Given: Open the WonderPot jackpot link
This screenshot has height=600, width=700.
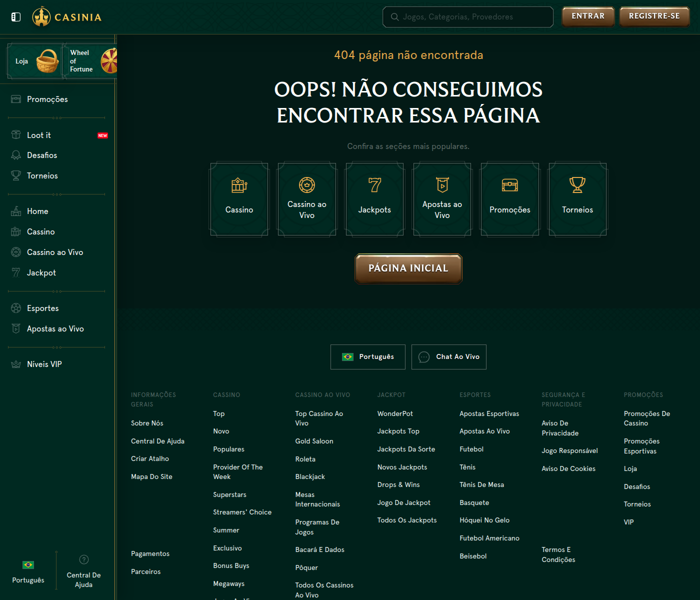Looking at the screenshot, I should [395, 414].
